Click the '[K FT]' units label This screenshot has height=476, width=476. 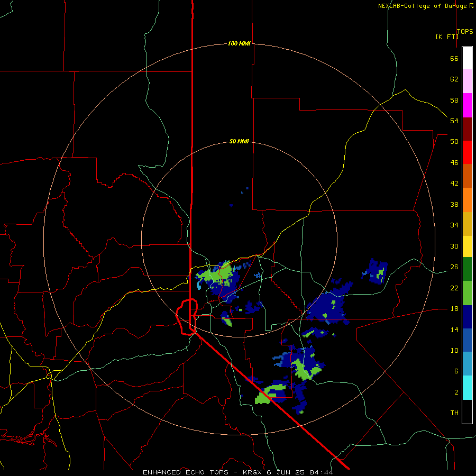(447, 36)
